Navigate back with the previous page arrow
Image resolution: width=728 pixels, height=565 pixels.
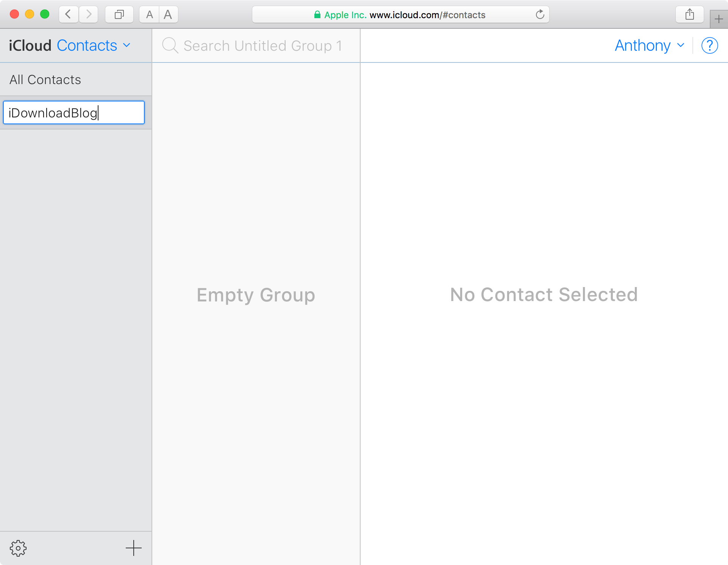click(68, 14)
